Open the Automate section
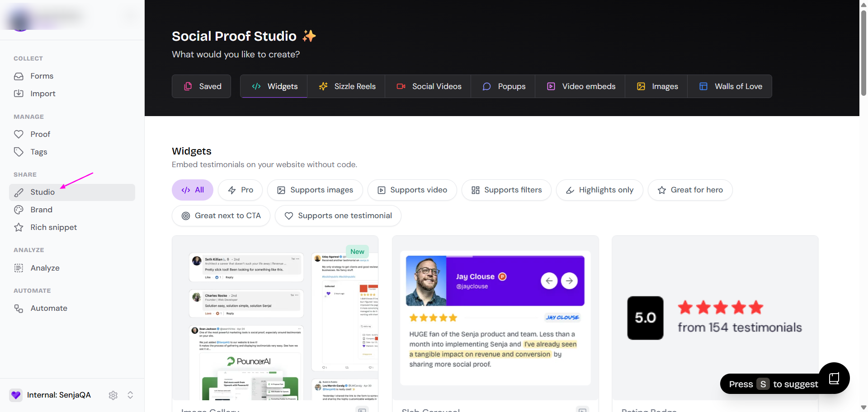This screenshot has width=868, height=412. click(x=48, y=308)
